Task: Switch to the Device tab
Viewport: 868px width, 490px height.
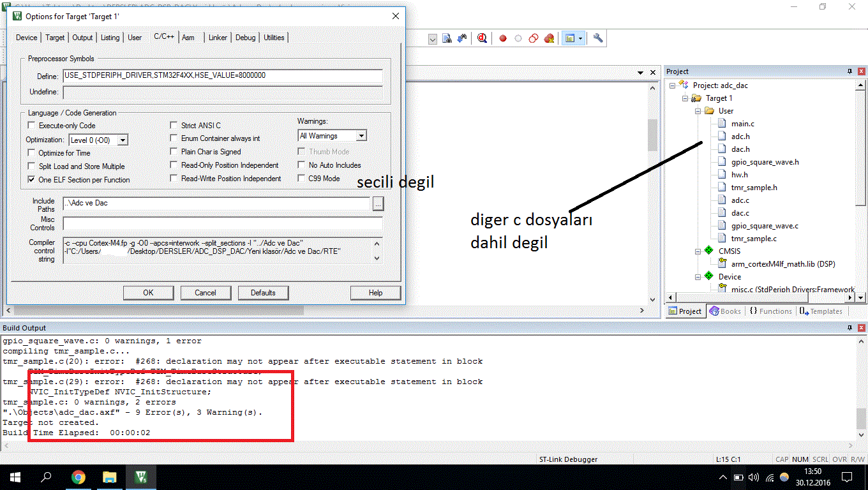Action: coord(27,38)
